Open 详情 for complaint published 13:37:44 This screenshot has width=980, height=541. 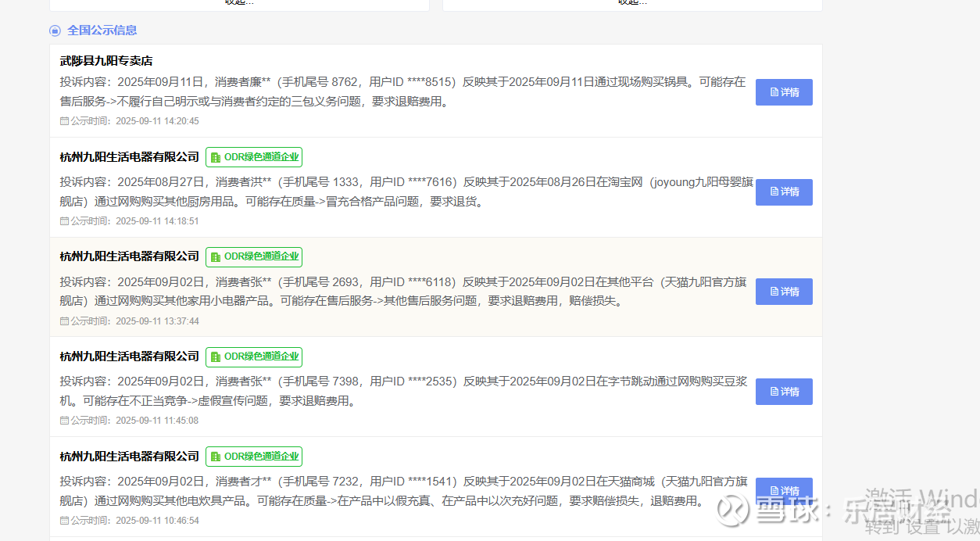(784, 292)
